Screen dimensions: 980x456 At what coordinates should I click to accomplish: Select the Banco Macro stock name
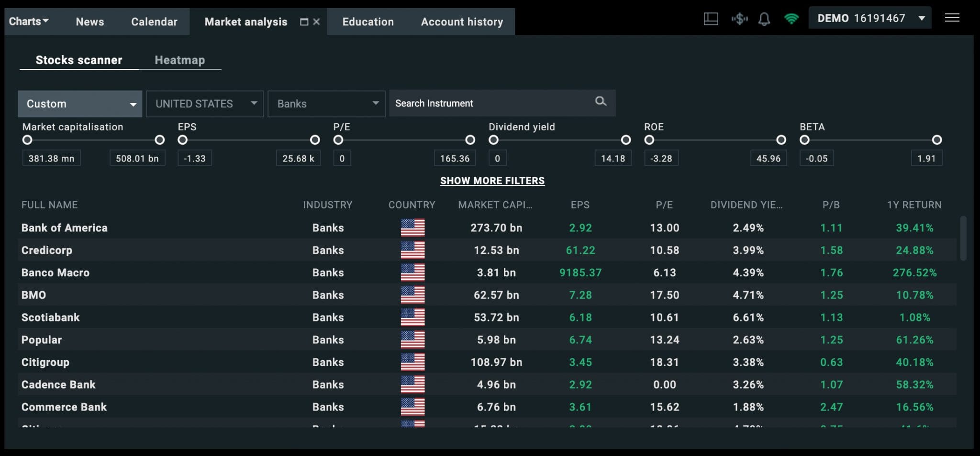tap(55, 273)
